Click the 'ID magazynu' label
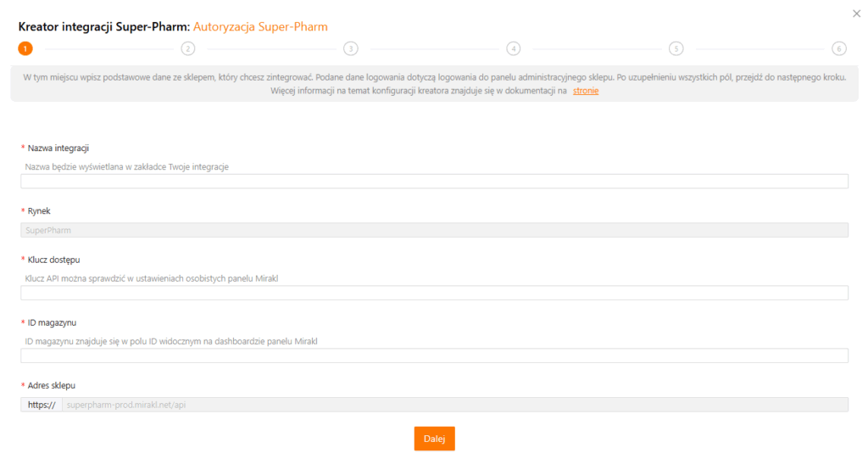 pyautogui.click(x=52, y=322)
